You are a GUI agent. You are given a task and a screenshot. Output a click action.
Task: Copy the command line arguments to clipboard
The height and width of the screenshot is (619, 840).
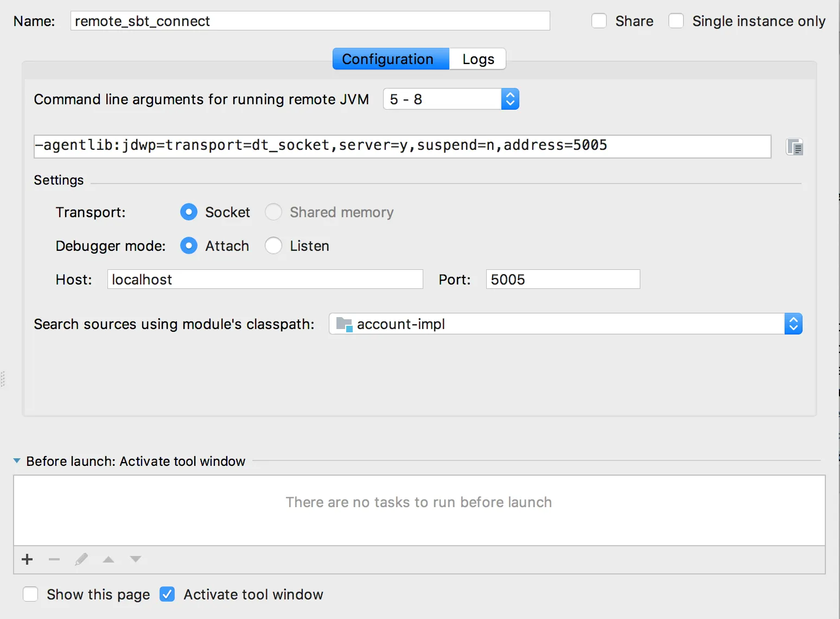click(794, 147)
